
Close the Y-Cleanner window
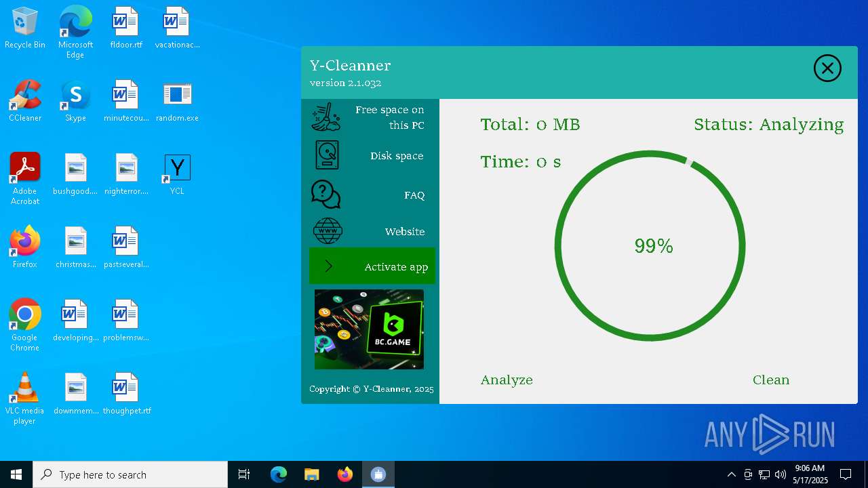827,68
